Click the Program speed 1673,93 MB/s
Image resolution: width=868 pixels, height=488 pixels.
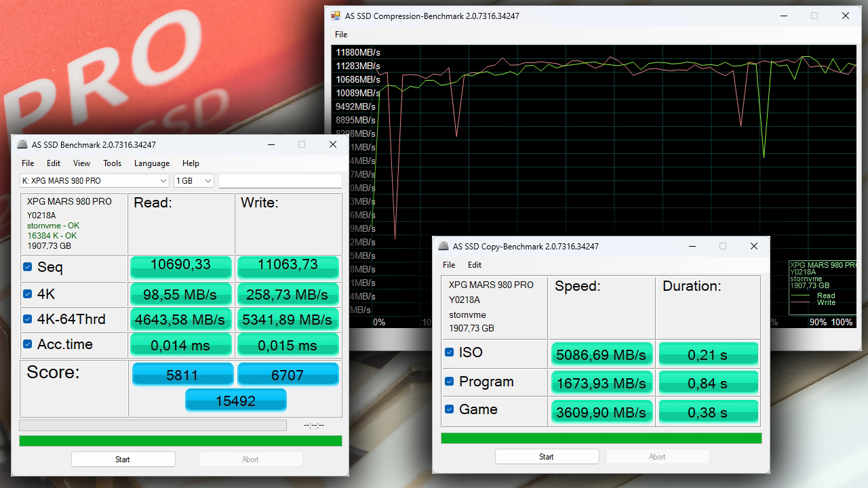[601, 383]
